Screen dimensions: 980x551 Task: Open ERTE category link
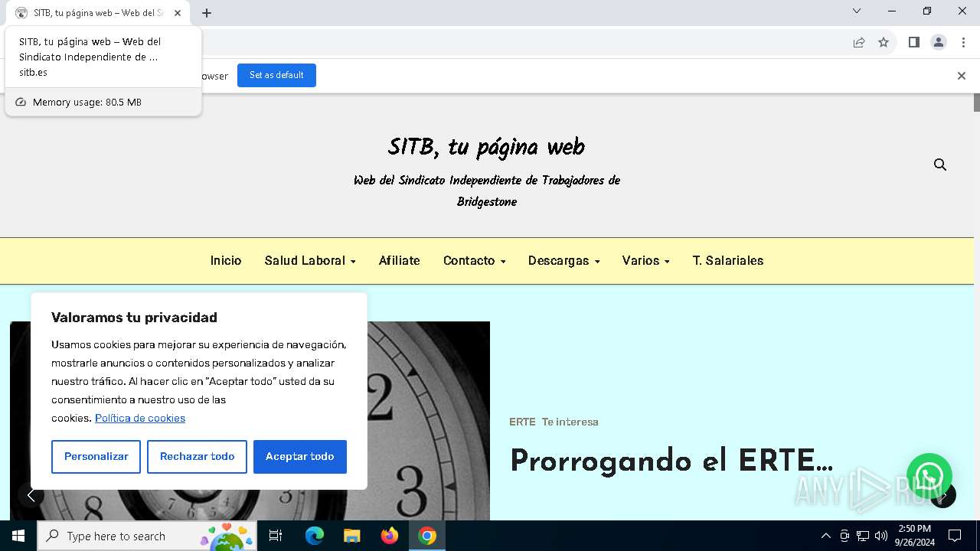click(522, 422)
